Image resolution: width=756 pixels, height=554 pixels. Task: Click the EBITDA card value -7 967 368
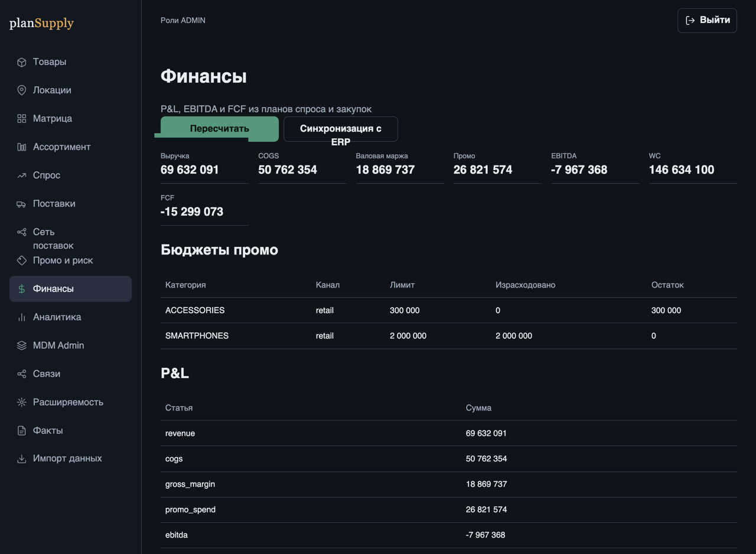[x=579, y=170]
